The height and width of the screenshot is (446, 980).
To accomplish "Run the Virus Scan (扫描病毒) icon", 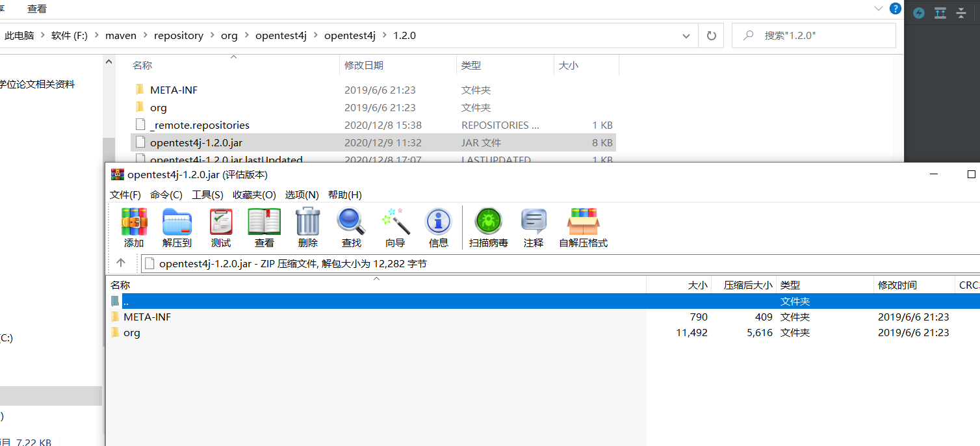I will [488, 222].
